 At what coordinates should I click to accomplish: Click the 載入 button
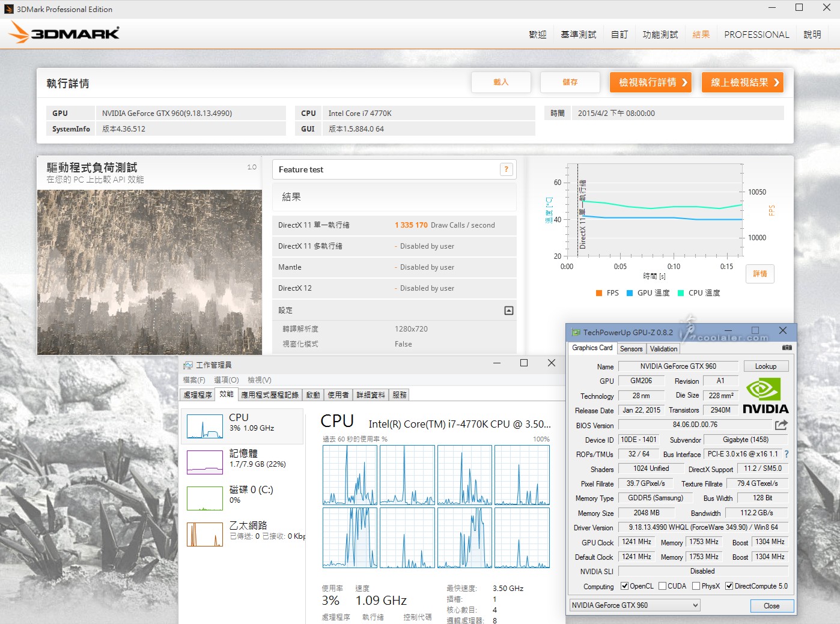coord(501,82)
